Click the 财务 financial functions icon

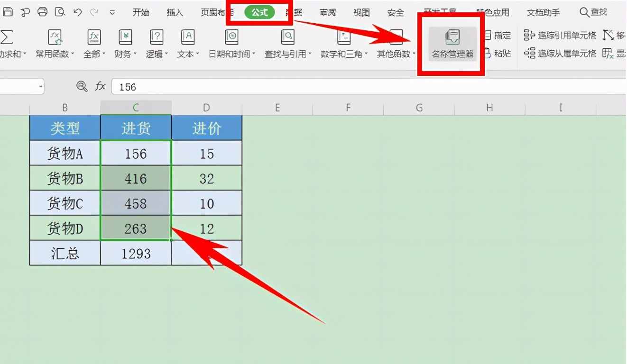point(125,36)
